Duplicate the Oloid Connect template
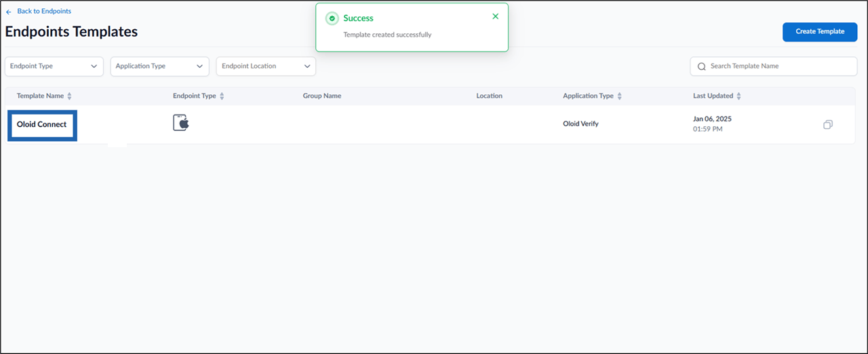 (x=828, y=125)
